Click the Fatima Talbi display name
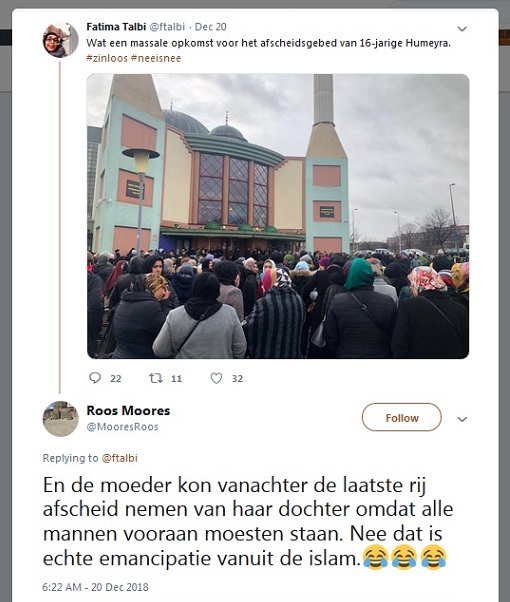This screenshot has width=510, height=602. pos(116,27)
